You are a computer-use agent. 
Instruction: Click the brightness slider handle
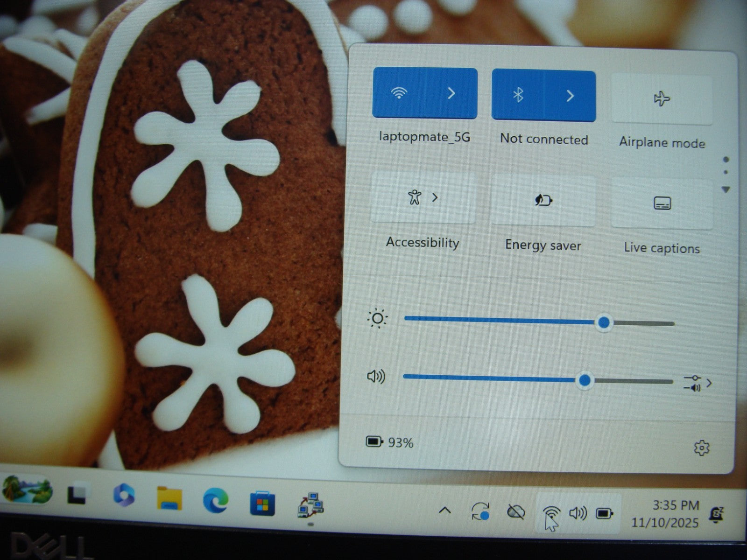[604, 322]
